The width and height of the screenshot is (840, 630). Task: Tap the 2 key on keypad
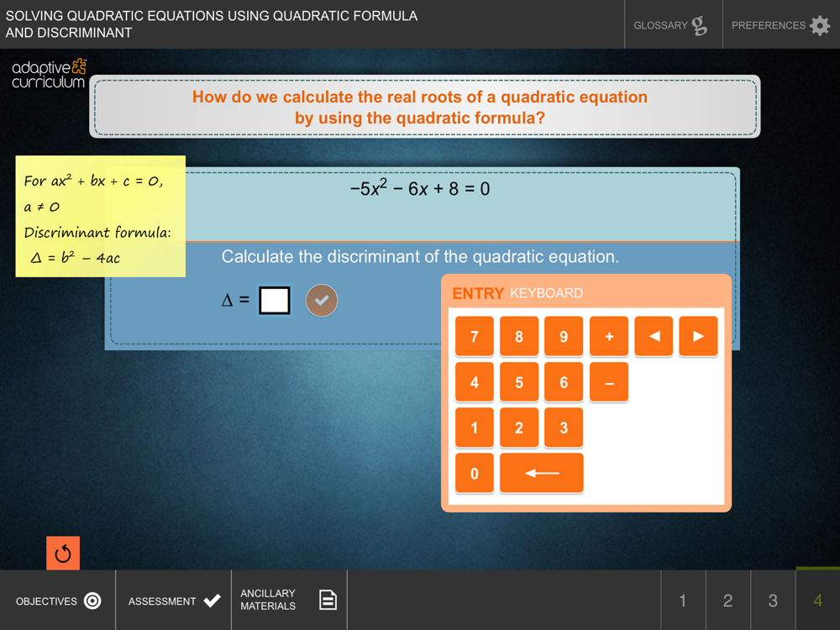[519, 428]
